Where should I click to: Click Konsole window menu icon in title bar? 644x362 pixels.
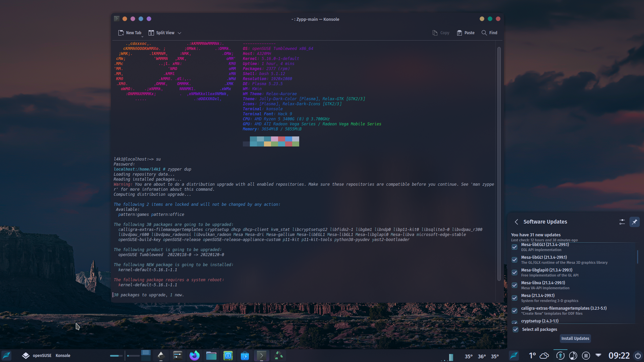116,19
